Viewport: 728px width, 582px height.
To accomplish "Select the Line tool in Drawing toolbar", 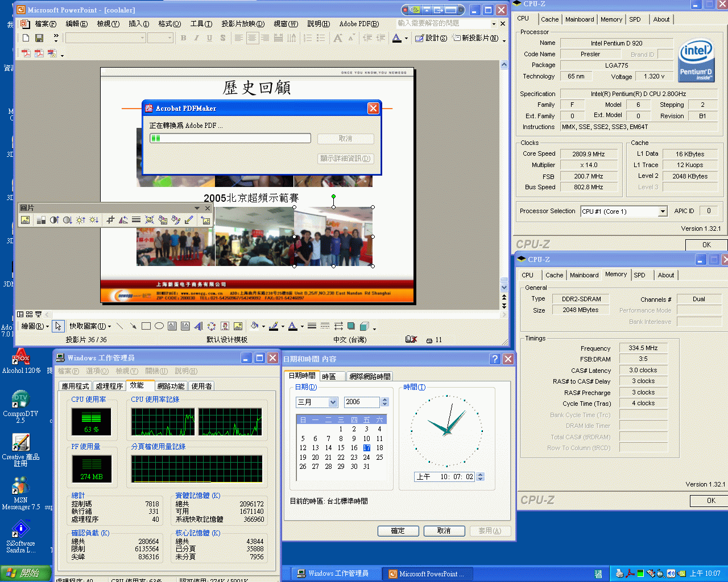I will [120, 326].
